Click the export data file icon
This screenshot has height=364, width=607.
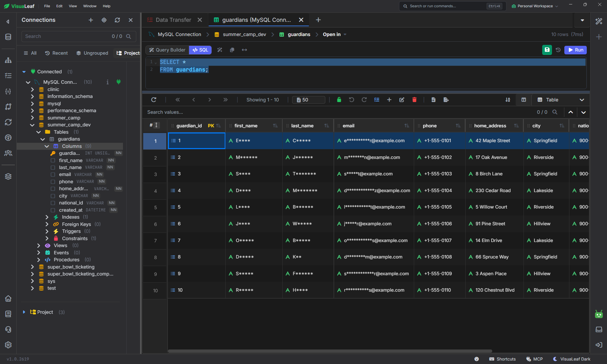[x=446, y=100]
